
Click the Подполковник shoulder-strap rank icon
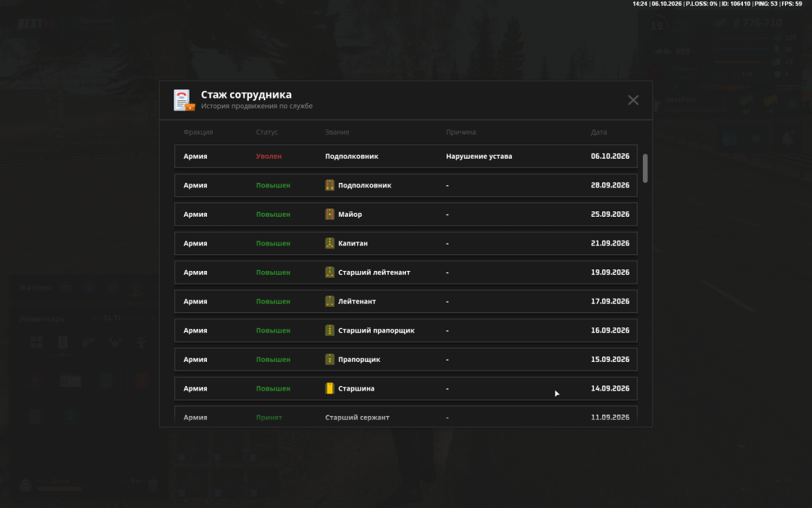tap(330, 185)
